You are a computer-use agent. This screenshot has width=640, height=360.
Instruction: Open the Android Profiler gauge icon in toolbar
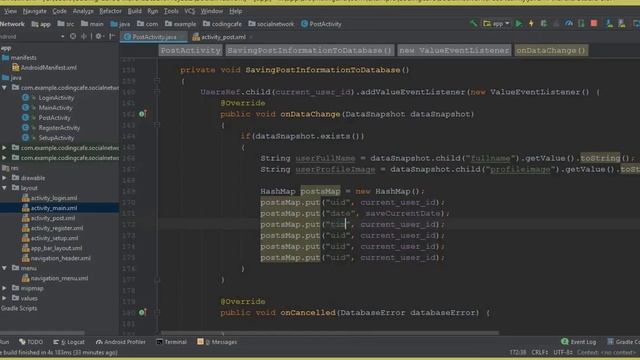click(569, 24)
